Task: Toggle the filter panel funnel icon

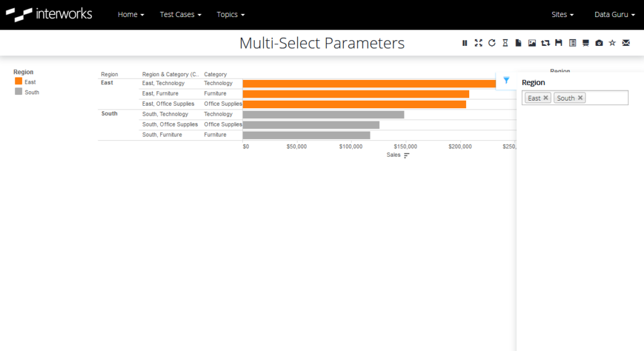Action: (x=506, y=81)
